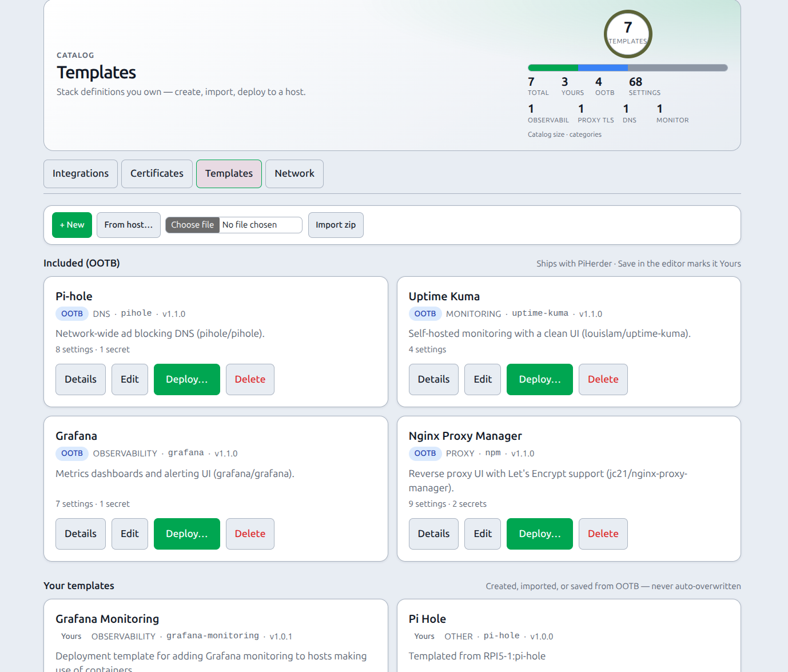Viewport: 788px width, 672px height.
Task: Click the 'Included (OOTB)' section heading
Action: (x=82, y=263)
